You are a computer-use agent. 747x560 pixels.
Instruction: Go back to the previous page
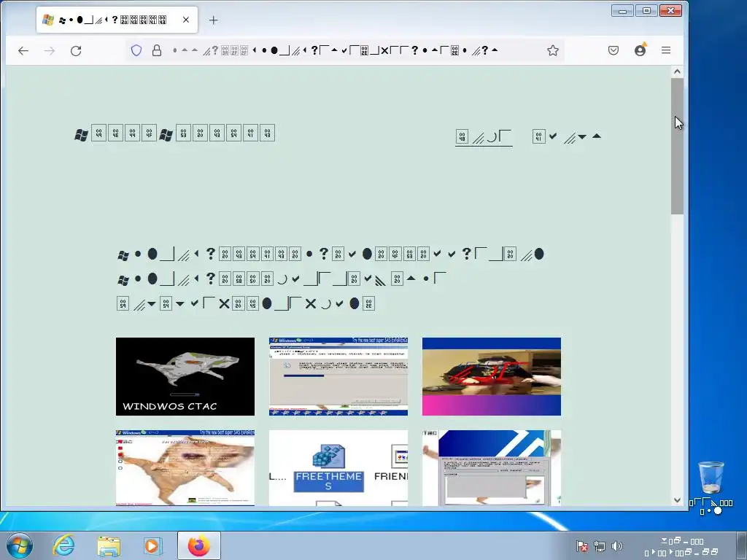[23, 50]
